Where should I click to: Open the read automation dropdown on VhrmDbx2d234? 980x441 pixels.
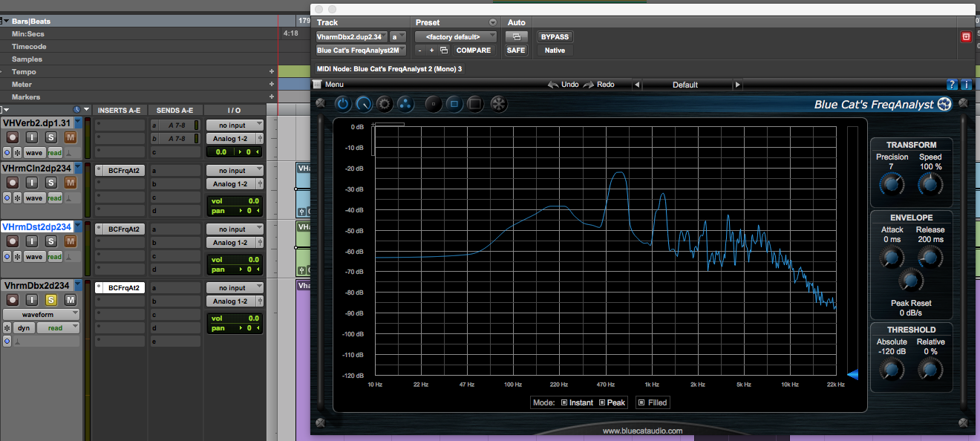coord(59,328)
